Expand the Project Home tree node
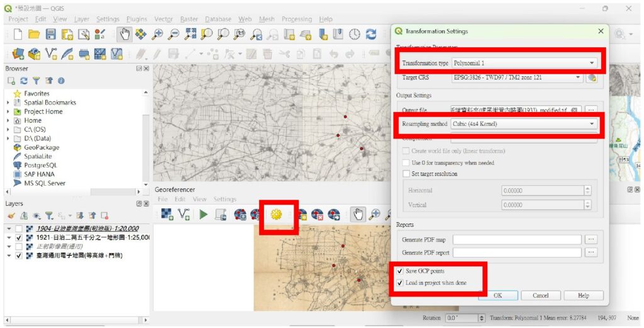The image size is (644, 328). 8,112
